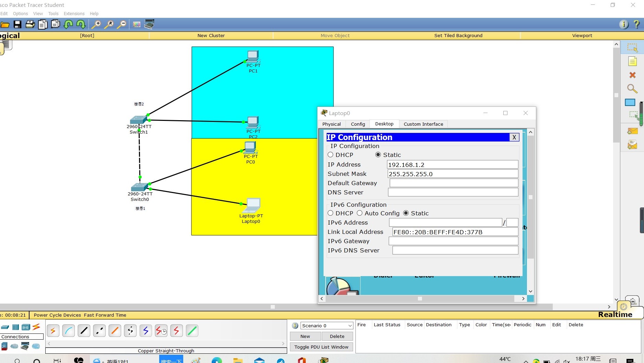
Task: Redo the action with the green arrow
Action: coord(81,24)
